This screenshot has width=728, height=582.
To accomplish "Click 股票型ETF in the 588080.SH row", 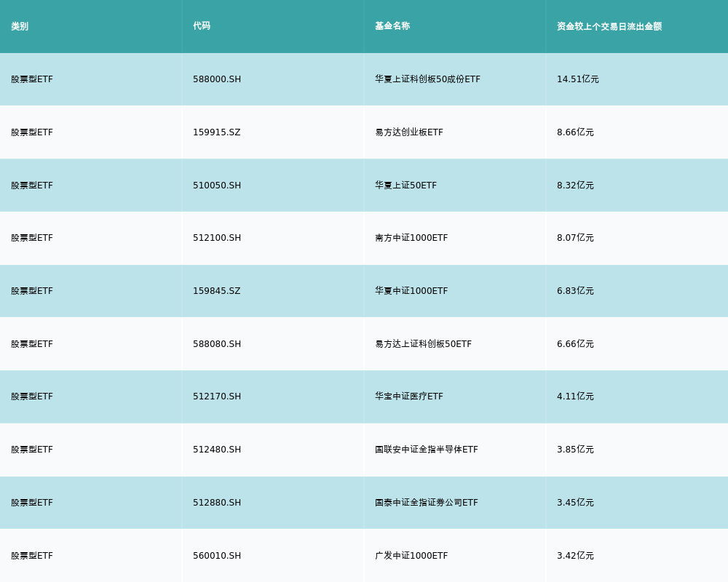I will (x=32, y=344).
